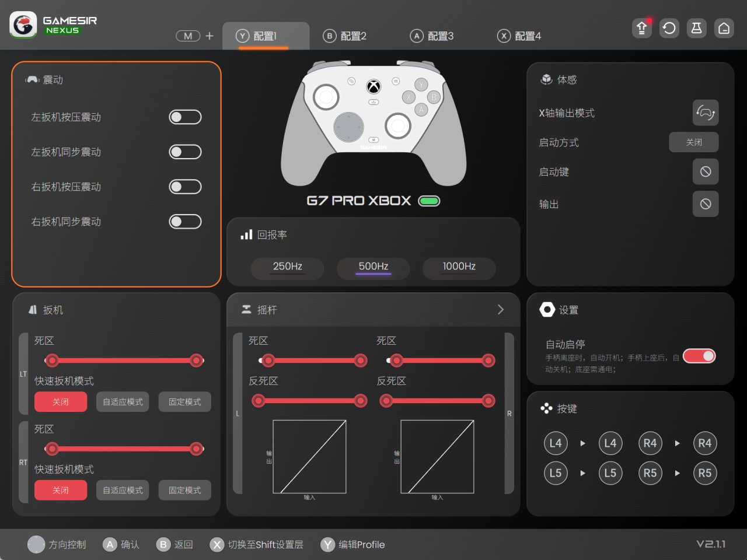Click the left stick 死区 slider

[313, 360]
